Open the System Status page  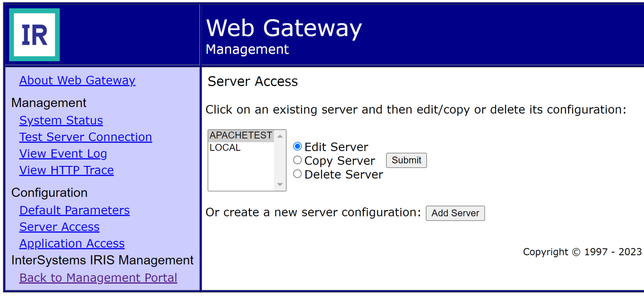point(61,120)
